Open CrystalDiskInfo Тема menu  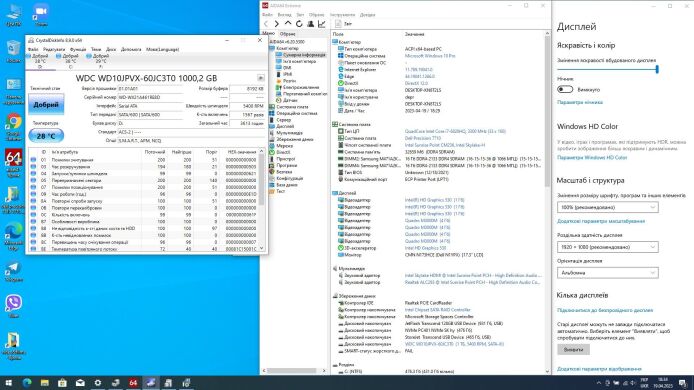point(96,50)
